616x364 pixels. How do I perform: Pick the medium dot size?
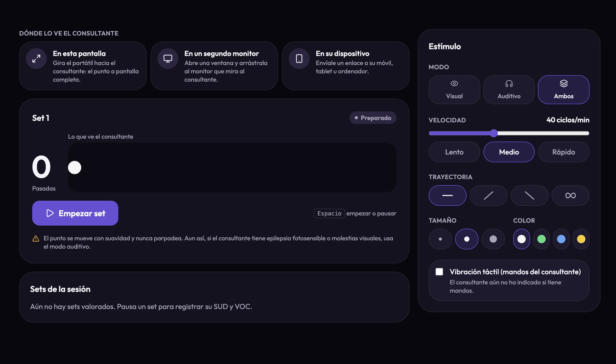pos(467,239)
